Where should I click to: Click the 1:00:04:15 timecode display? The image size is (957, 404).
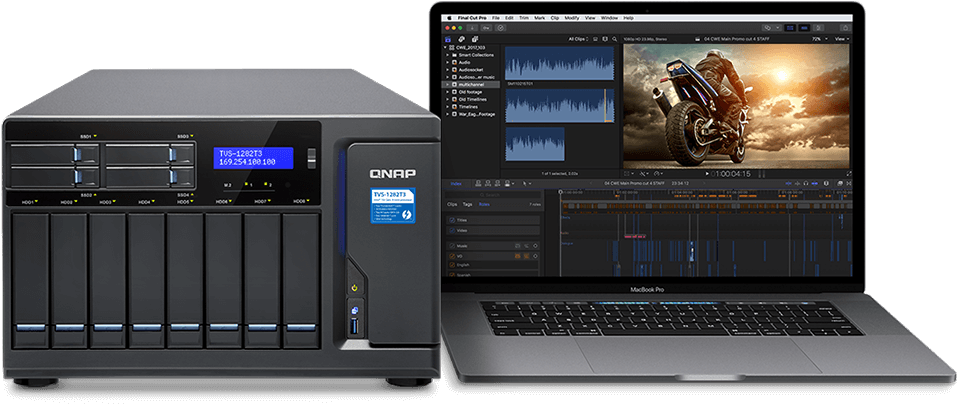coord(730,174)
